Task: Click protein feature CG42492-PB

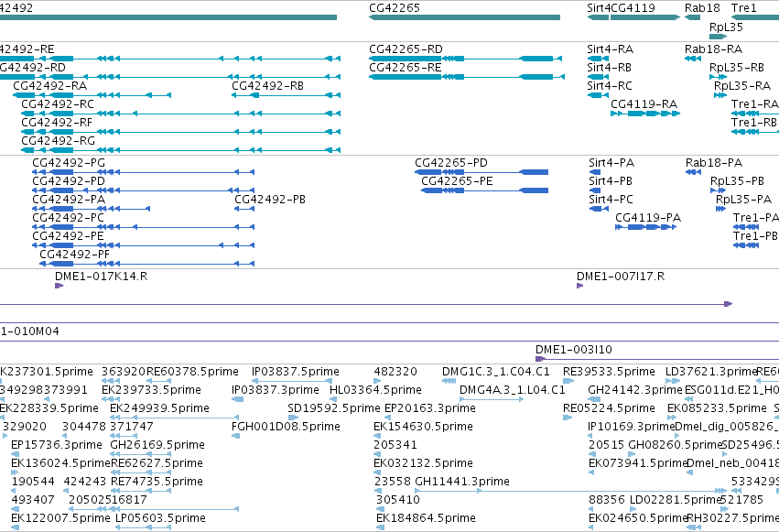Action: pos(244,209)
